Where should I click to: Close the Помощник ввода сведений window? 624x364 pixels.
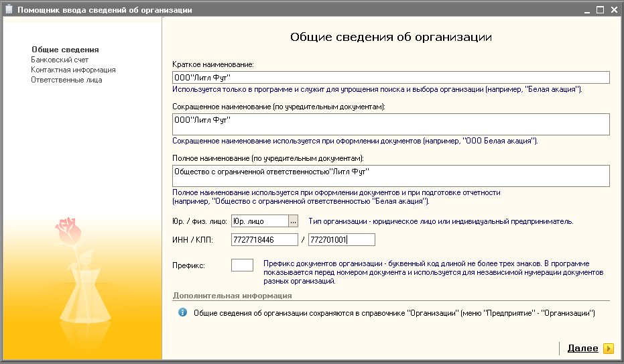pyautogui.click(x=613, y=10)
